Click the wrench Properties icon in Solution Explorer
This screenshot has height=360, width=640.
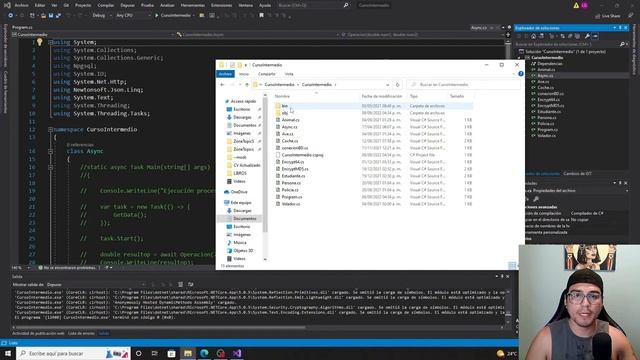click(x=587, y=36)
